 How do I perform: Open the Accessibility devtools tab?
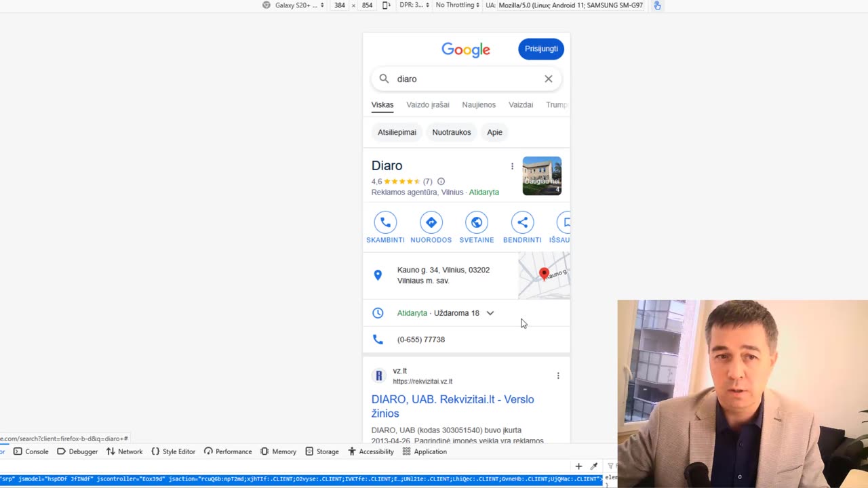point(371,451)
